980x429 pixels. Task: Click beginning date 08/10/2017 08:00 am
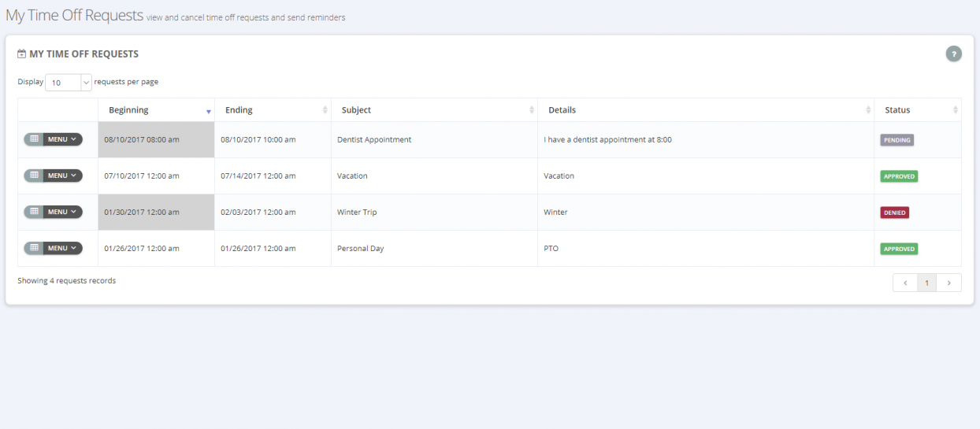pos(142,139)
